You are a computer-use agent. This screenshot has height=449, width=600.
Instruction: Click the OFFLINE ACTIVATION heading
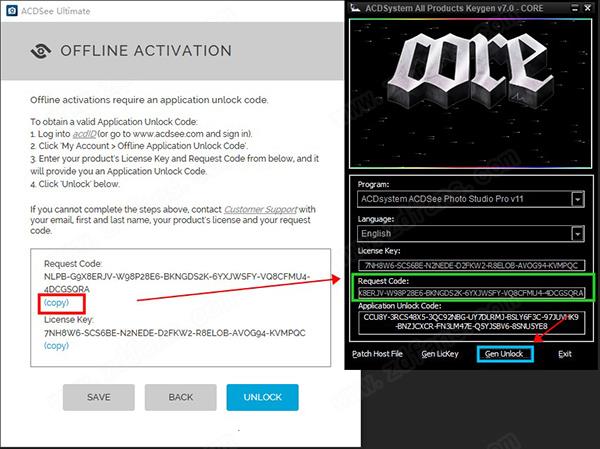pyautogui.click(x=146, y=51)
